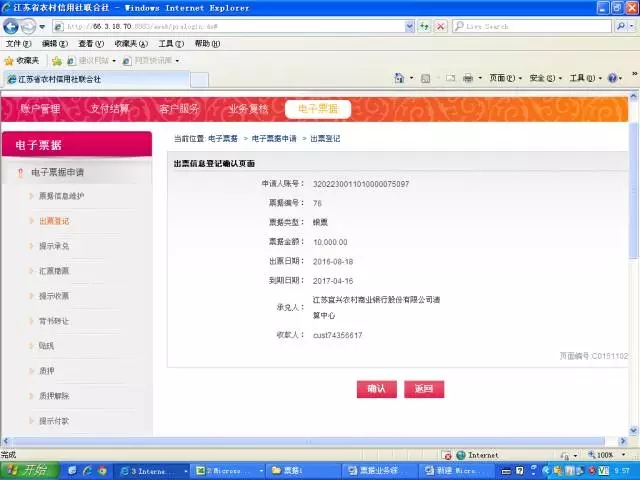Open 票据信息维护 in sidebar

[61, 196]
